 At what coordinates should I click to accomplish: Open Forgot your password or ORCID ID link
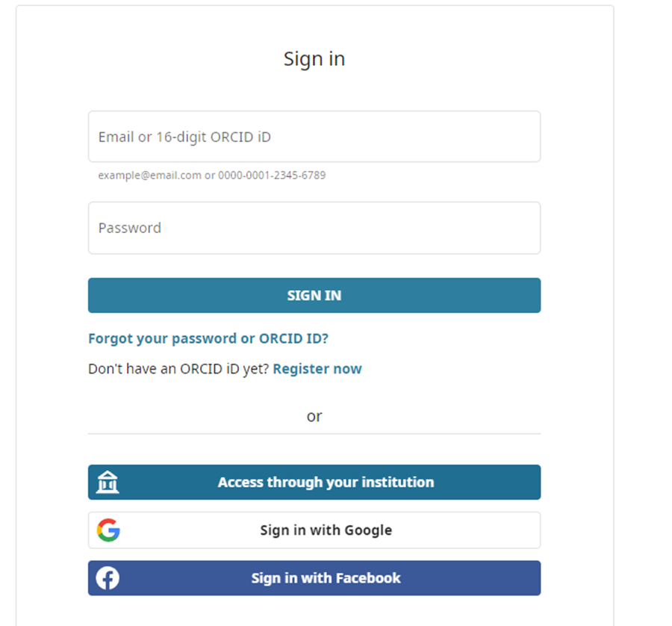208,338
